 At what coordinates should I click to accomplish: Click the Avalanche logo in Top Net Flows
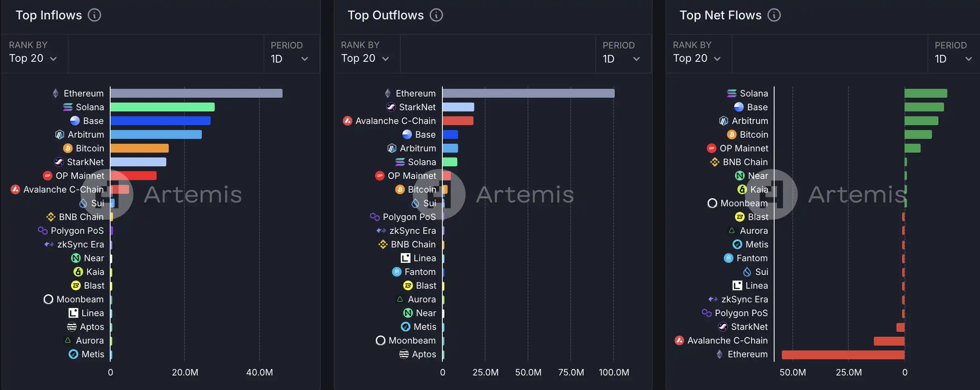[x=679, y=340]
